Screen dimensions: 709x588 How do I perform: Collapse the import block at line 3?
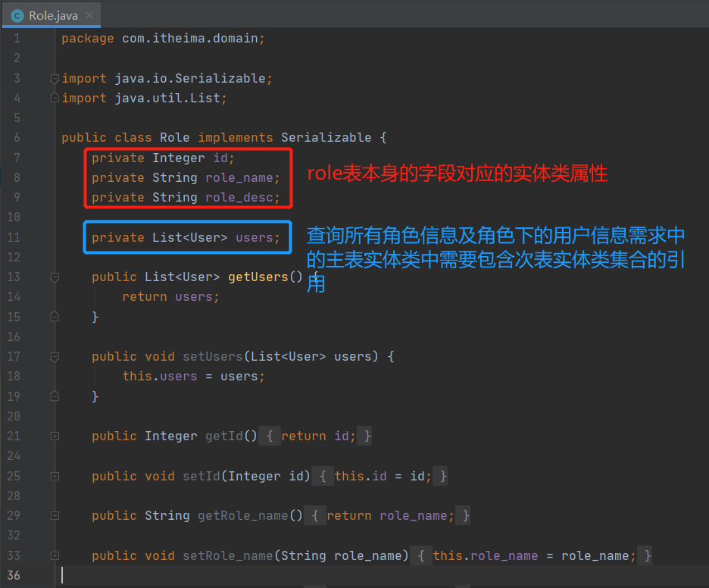point(55,79)
